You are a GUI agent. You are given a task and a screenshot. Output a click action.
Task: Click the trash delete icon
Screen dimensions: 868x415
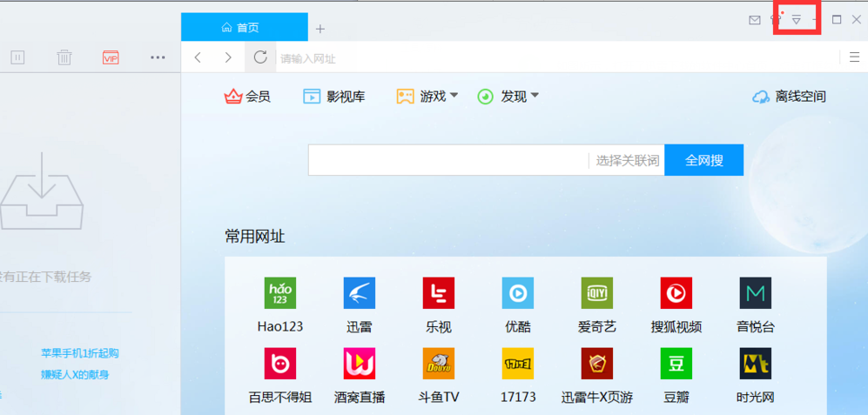(64, 57)
